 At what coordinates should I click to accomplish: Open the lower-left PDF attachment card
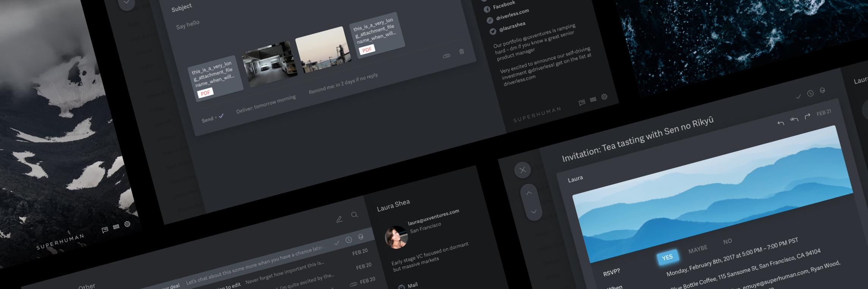(215, 79)
